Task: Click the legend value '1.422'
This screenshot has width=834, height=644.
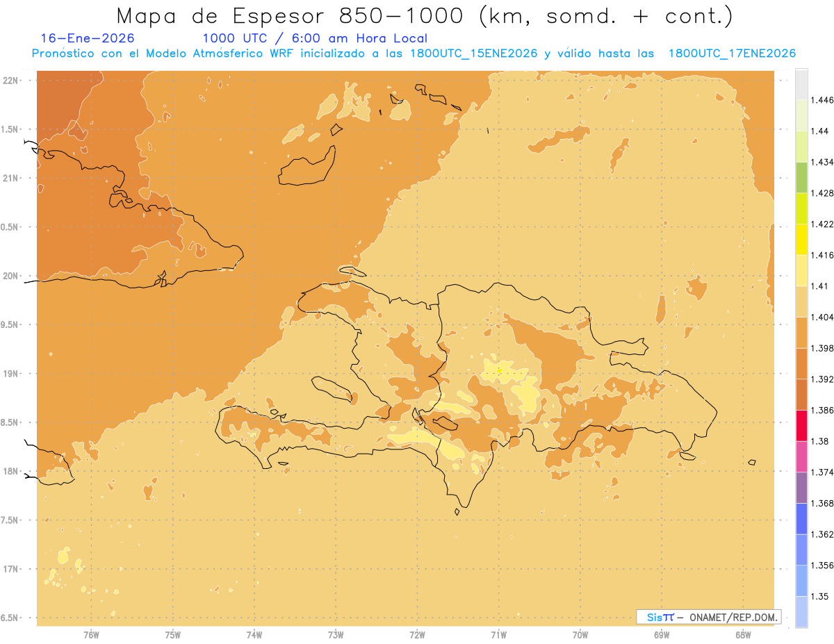Action: pyautogui.click(x=822, y=224)
